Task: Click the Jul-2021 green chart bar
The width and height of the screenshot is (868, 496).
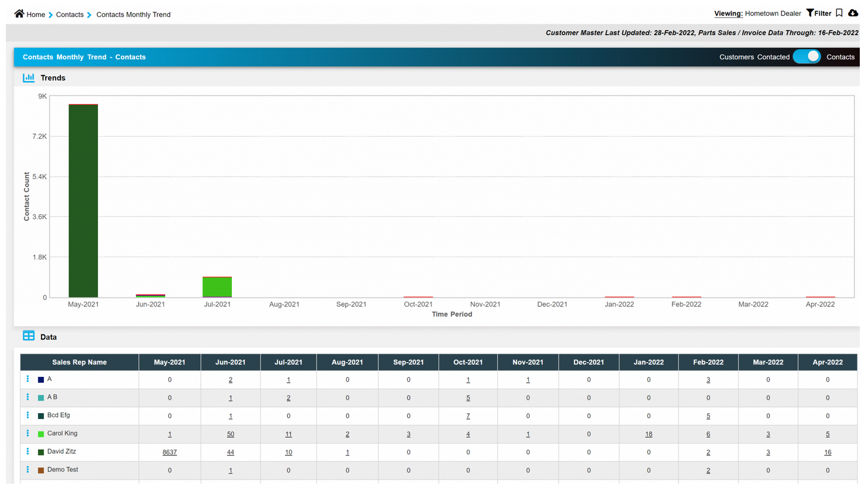Action: point(217,287)
